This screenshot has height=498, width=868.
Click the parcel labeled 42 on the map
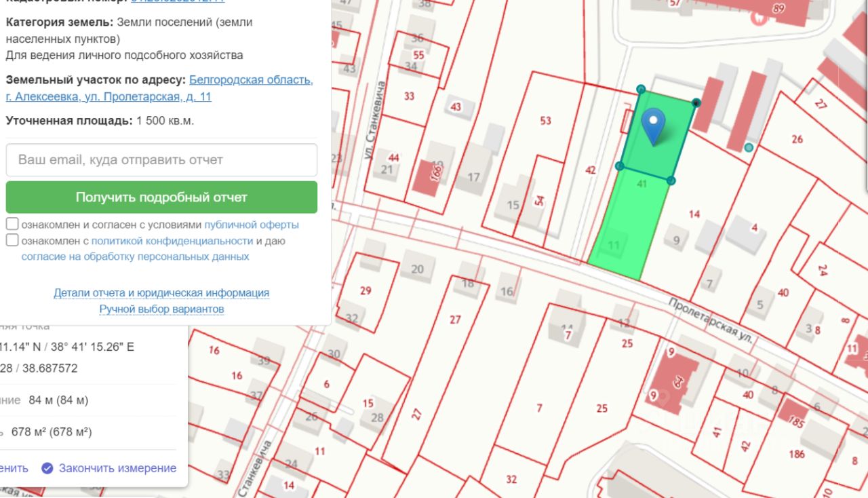pyautogui.click(x=590, y=170)
